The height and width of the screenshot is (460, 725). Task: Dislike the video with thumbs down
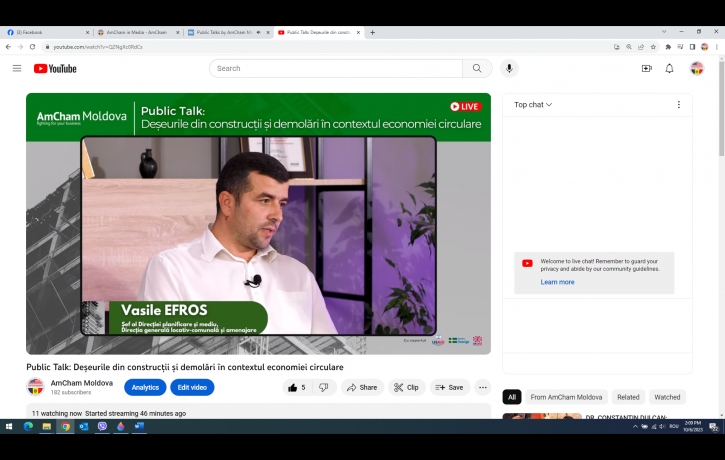(323, 387)
